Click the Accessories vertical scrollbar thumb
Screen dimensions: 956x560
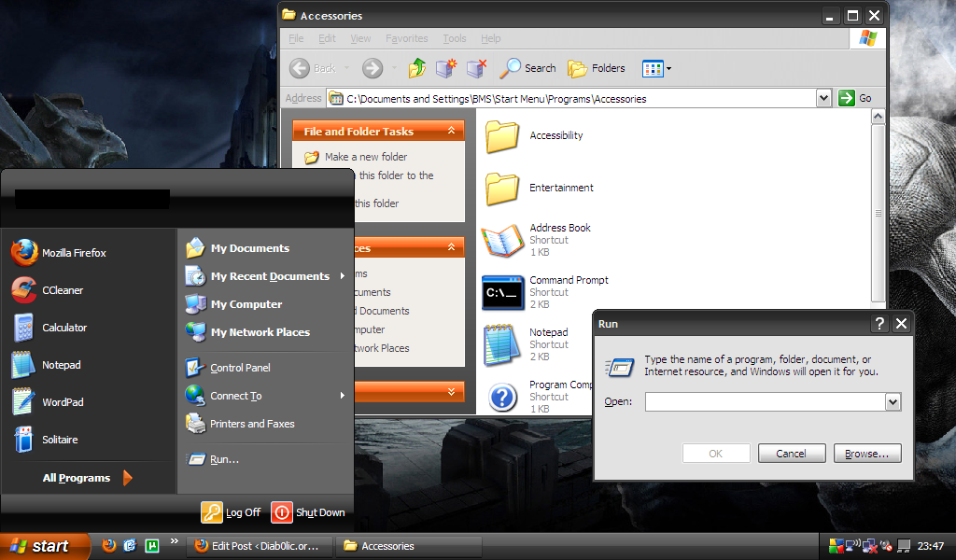tap(878, 213)
